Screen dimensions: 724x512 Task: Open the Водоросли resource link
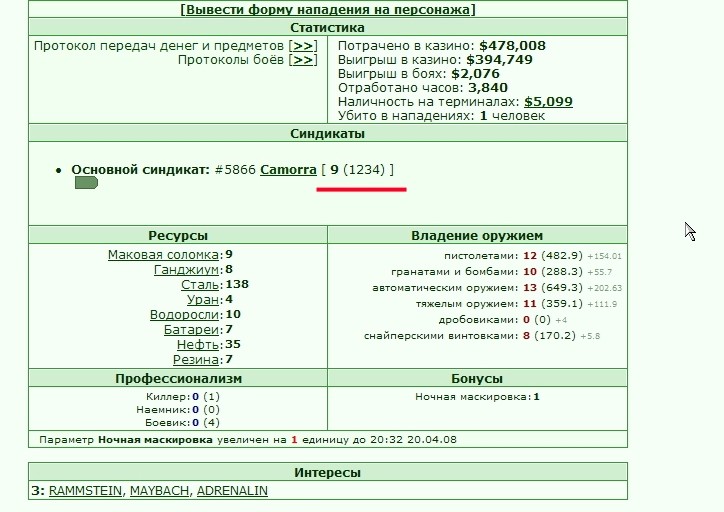[184, 314]
